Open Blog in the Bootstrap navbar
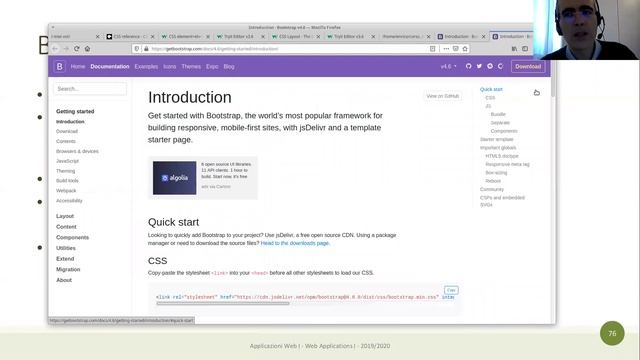Screen dimensions: 640x360 (229, 66)
